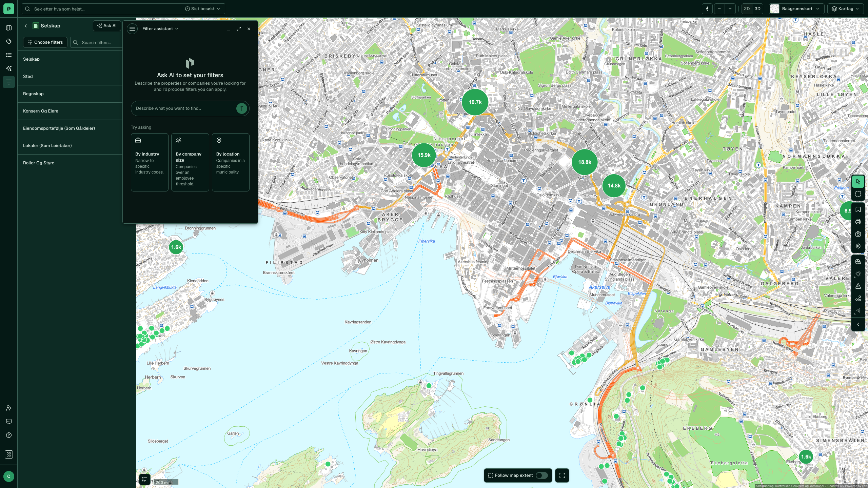Viewport: 868px width, 488px height.
Task: Switch the map to 3D view
Action: 757,9
